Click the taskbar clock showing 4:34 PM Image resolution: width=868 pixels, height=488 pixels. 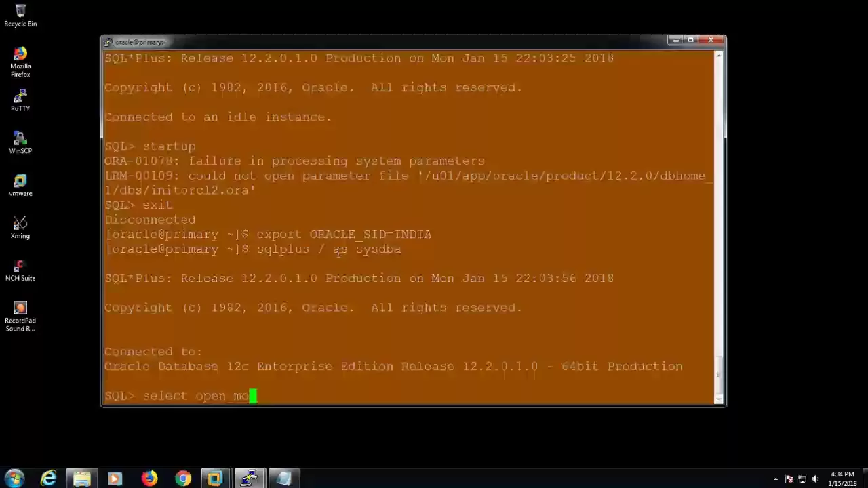click(842, 479)
